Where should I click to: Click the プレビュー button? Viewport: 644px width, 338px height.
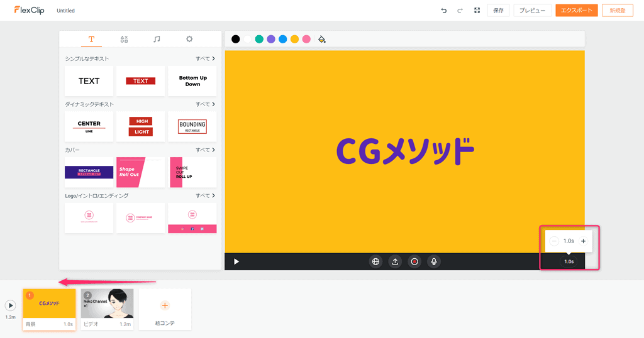[x=532, y=11]
